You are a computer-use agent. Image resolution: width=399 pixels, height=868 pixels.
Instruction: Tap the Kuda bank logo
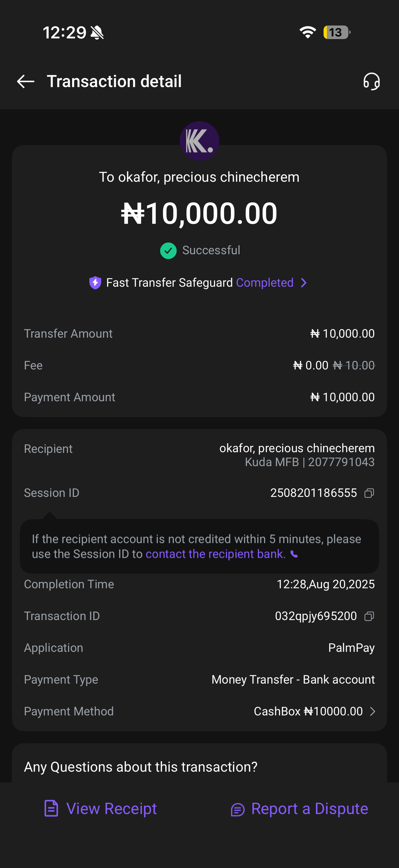point(199,141)
